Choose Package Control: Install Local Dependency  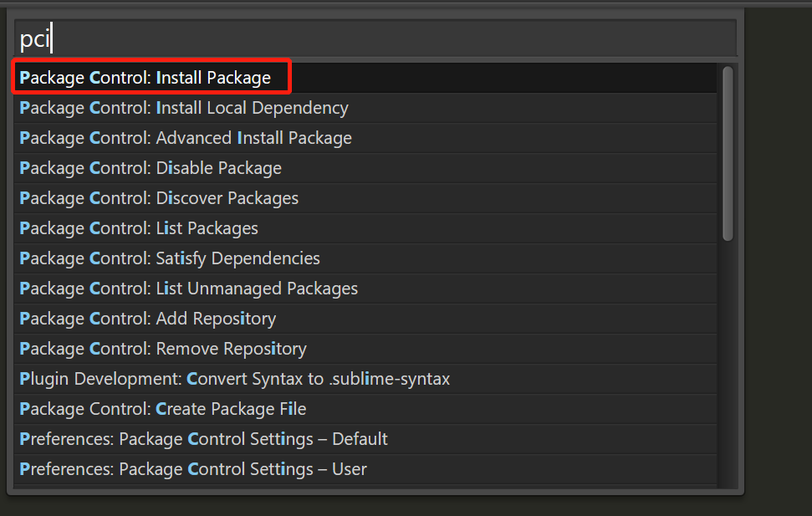coord(365,108)
